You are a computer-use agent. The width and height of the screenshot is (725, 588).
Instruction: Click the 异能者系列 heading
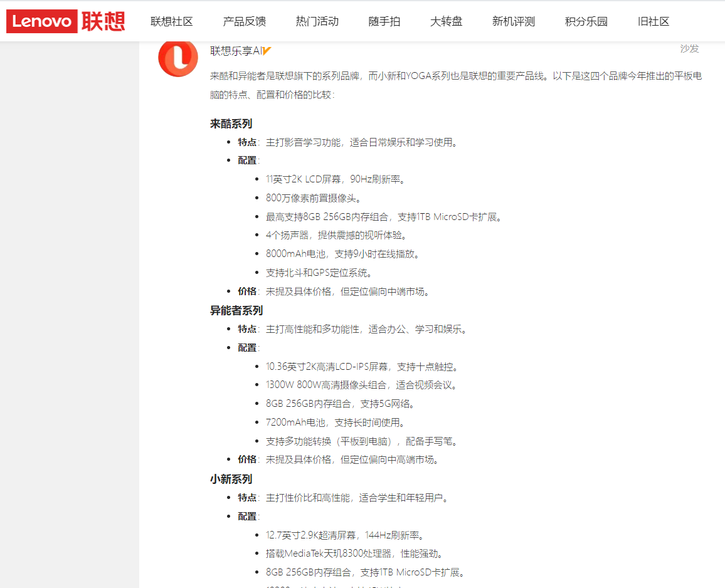236,310
